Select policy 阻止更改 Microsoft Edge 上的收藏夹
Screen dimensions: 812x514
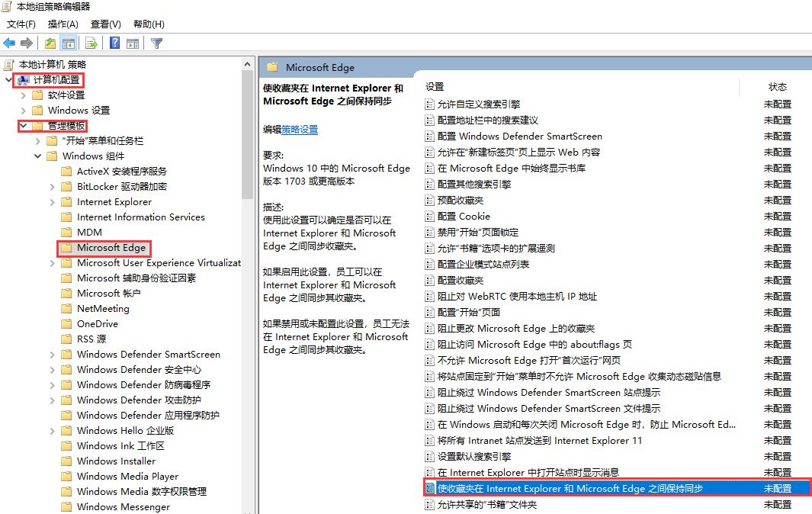[515, 329]
